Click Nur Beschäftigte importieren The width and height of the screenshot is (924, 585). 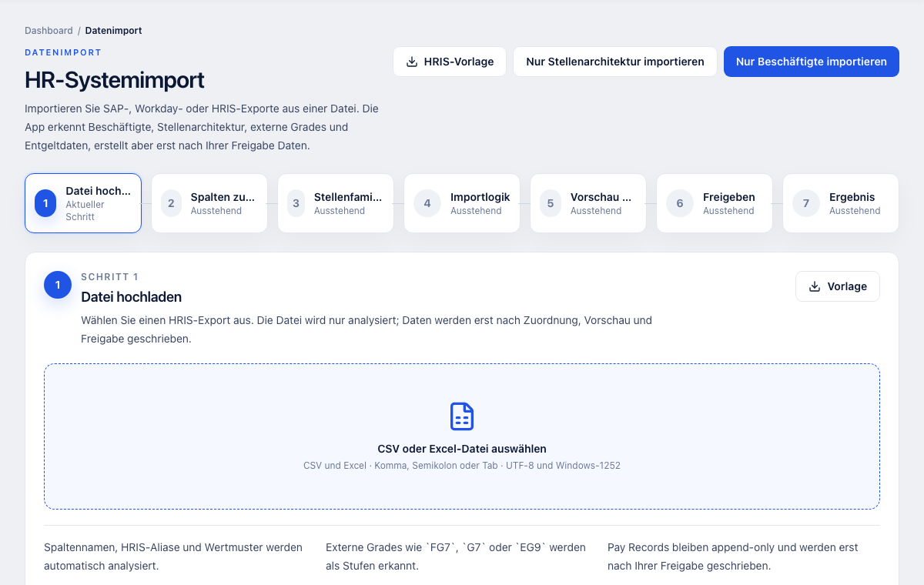tap(812, 62)
